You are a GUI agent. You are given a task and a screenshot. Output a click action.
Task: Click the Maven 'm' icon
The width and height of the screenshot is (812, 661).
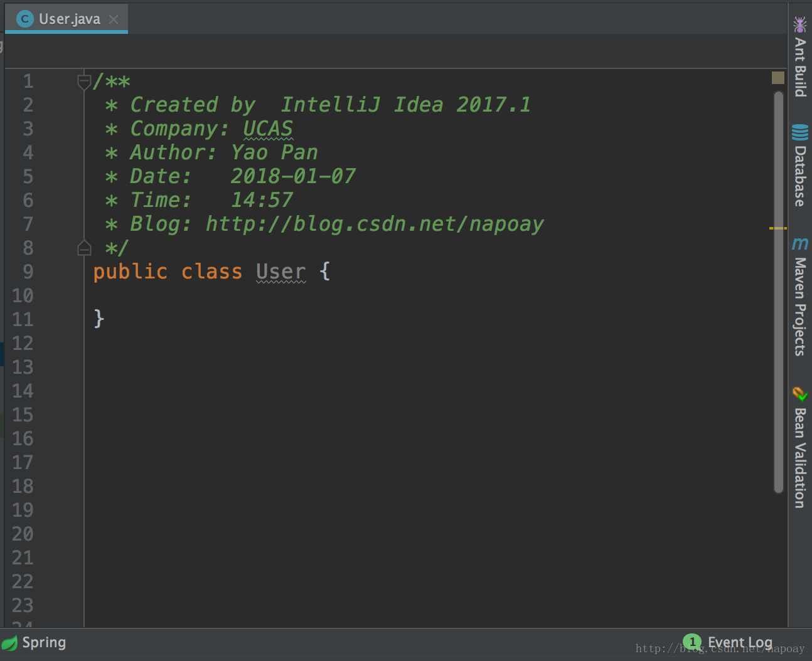799,243
